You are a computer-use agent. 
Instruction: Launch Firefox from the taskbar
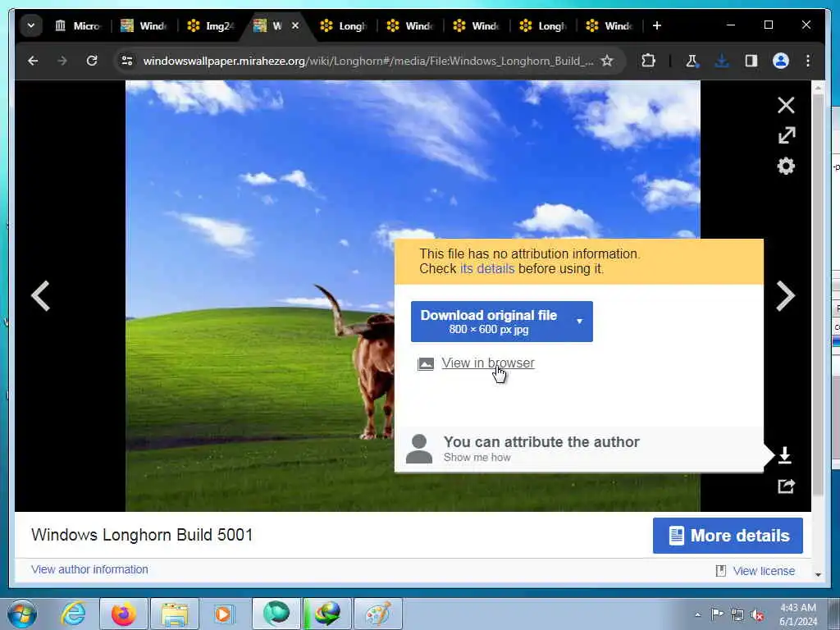pos(123,614)
